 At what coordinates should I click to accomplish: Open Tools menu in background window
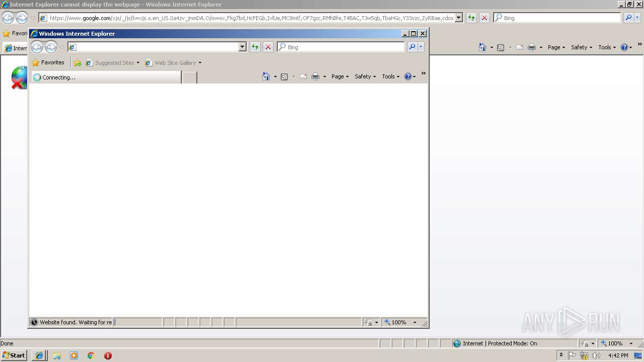(x=607, y=47)
